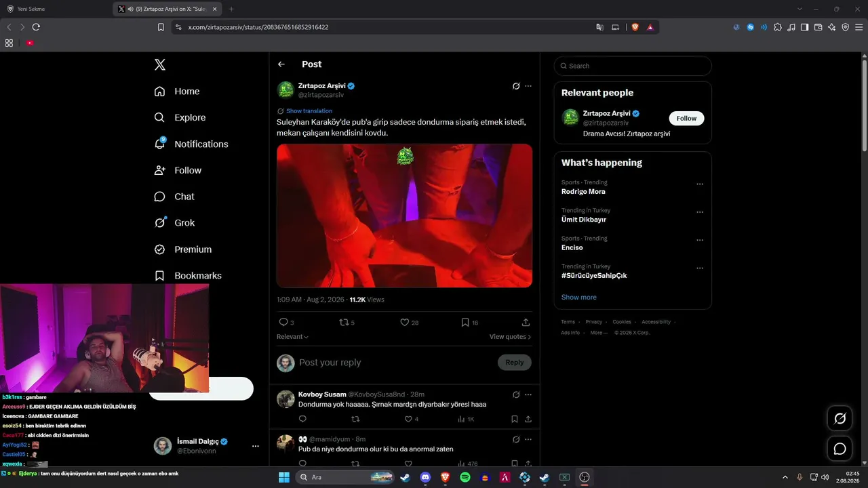The height and width of the screenshot is (488, 868).
Task: Share the main post via share icon
Action: click(526, 323)
